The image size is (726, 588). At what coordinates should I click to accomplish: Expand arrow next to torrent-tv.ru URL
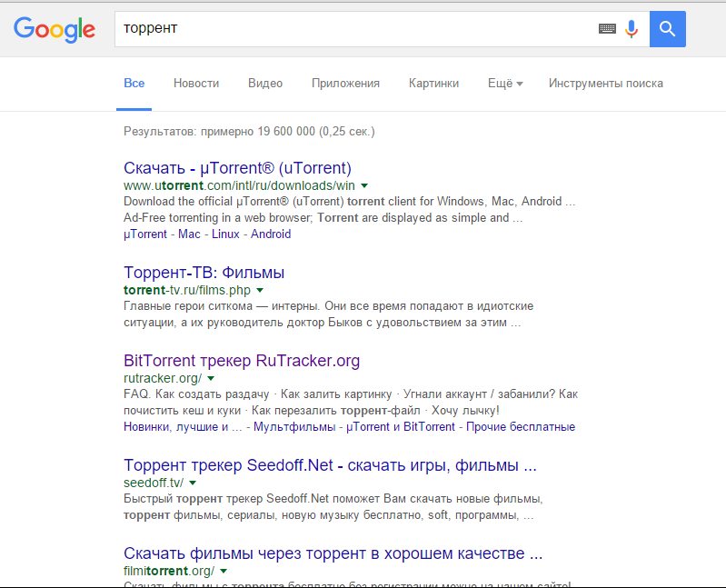point(260,290)
